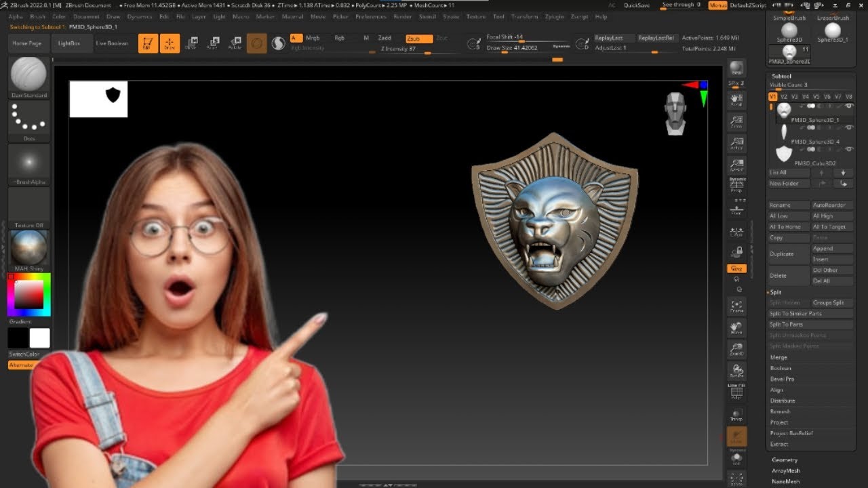Select the Scroll canvas icon

[x=736, y=100]
